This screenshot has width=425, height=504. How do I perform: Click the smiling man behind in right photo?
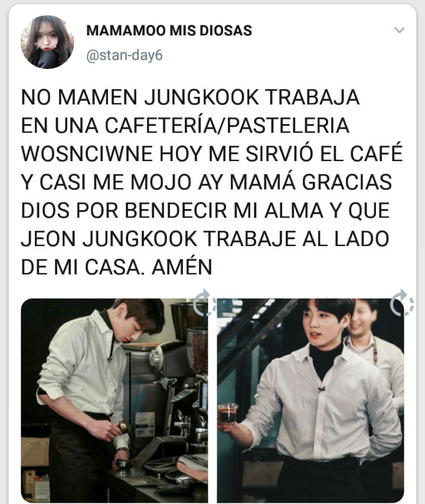(x=374, y=347)
